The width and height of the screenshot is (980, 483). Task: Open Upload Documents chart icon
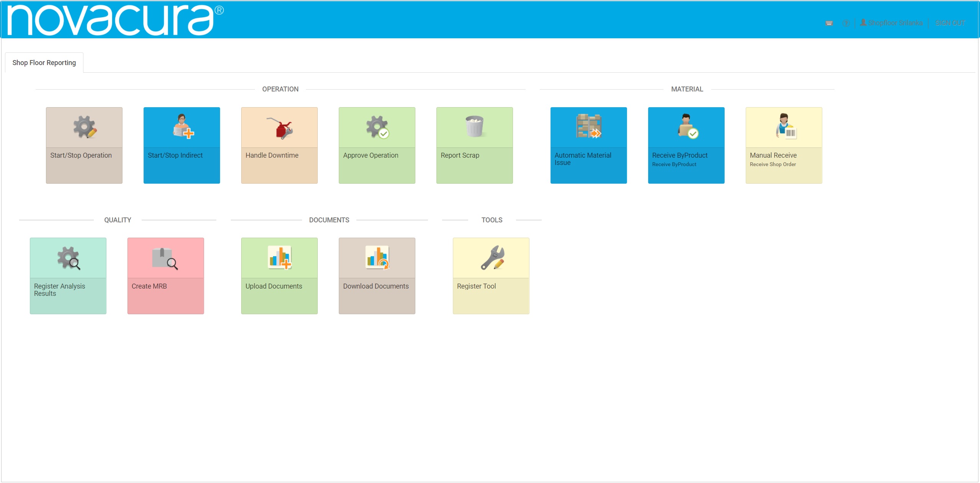[x=279, y=258]
